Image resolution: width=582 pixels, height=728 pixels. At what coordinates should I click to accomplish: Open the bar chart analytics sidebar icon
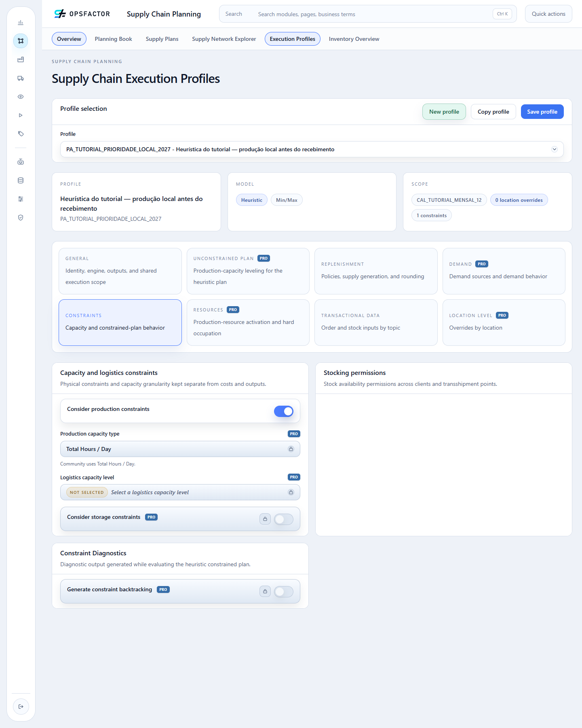[x=21, y=23]
